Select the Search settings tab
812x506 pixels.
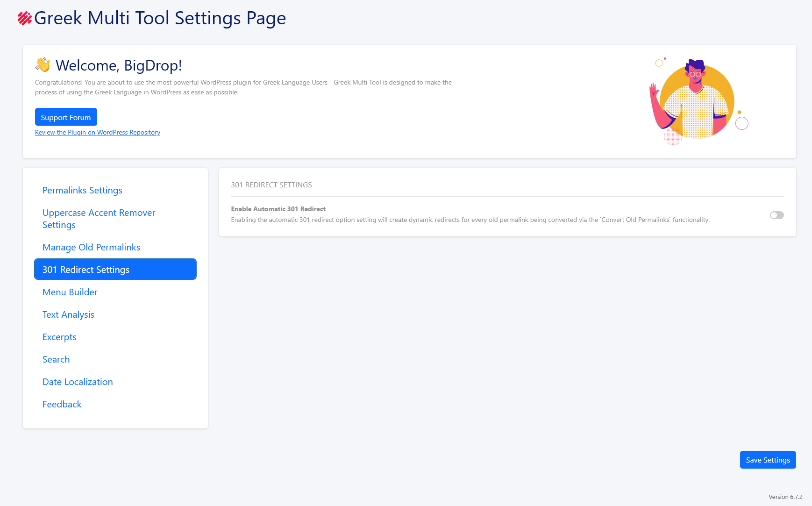(x=56, y=359)
